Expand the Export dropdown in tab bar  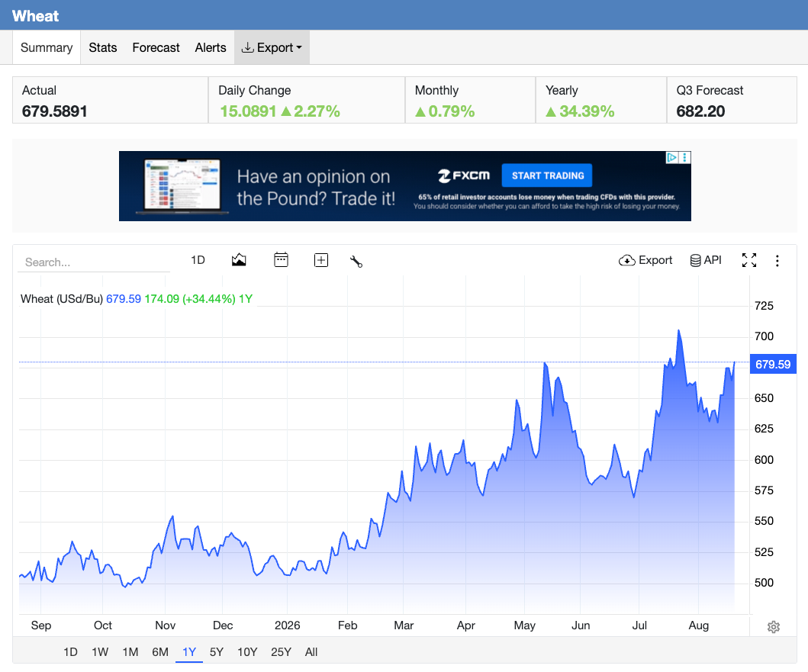tap(272, 47)
